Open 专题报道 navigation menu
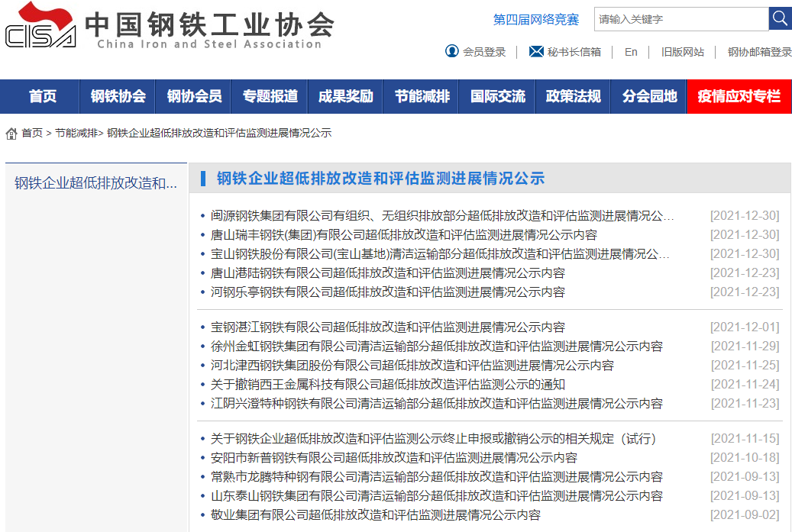Screen dimensions: 792x532 [x=270, y=96]
